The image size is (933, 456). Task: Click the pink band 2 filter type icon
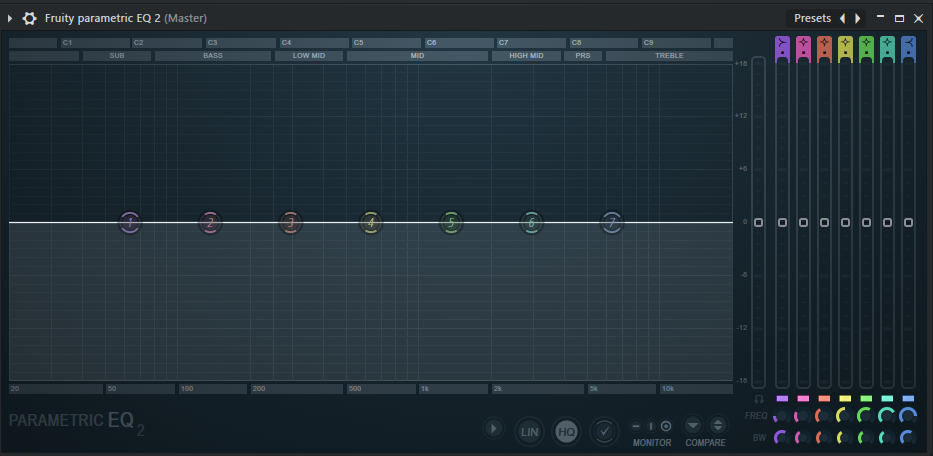tap(803, 43)
